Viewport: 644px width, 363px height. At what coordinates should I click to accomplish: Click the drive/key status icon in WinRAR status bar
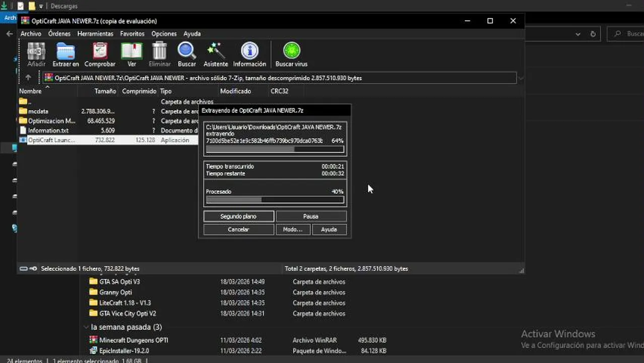point(28,269)
